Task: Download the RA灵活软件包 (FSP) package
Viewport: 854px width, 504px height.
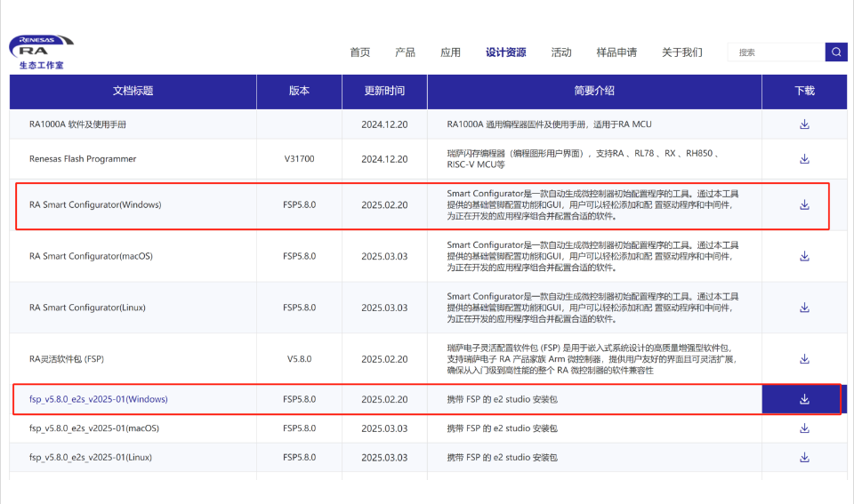Action: 804,359
